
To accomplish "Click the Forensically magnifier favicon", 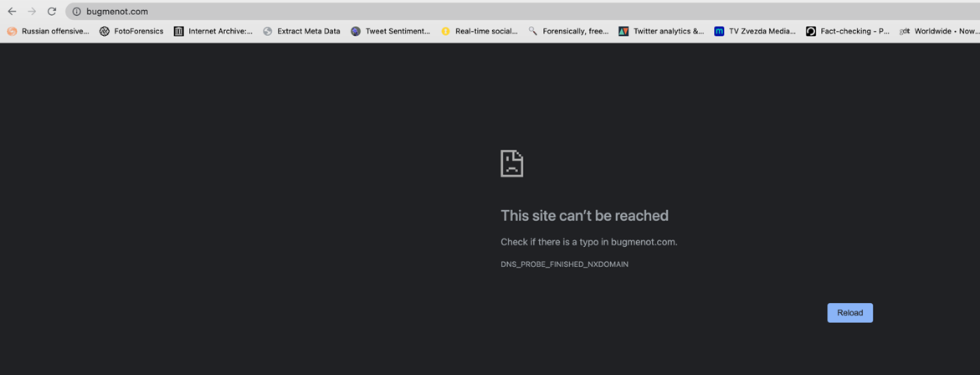I will pos(532,31).
